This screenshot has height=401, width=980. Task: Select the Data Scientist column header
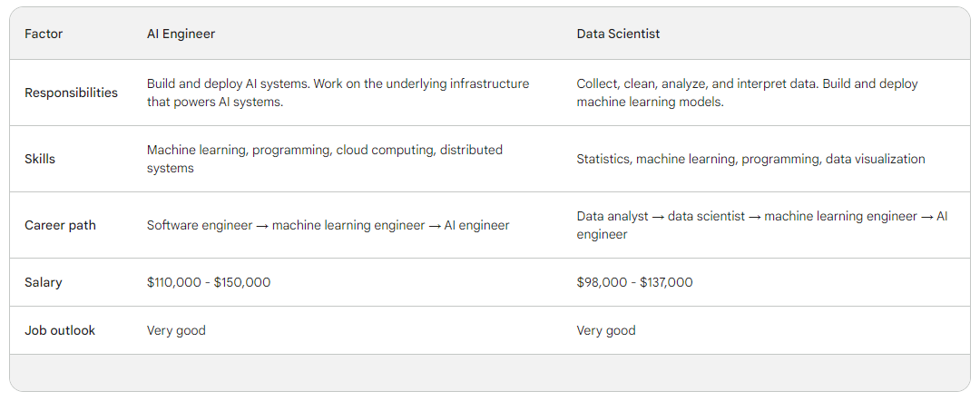tap(618, 34)
